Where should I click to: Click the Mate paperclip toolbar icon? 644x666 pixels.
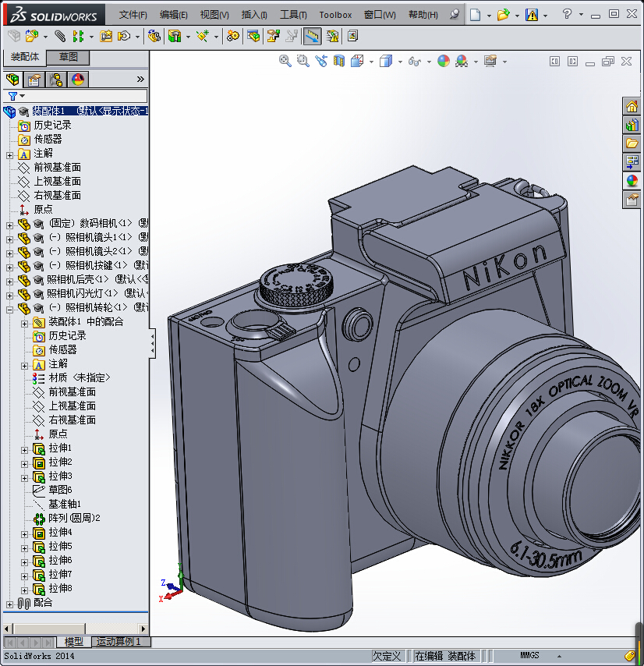tap(60, 36)
